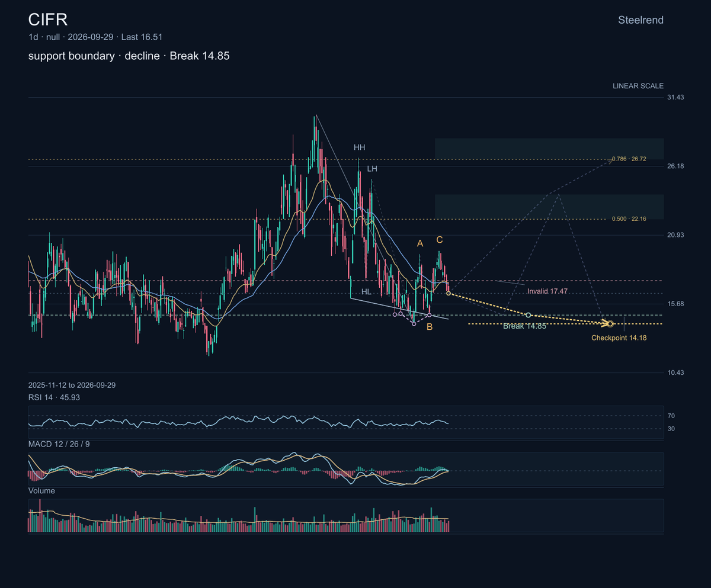Click the '0.500 · 22.16' Fibonacci label
The image size is (711, 588).
point(629,219)
